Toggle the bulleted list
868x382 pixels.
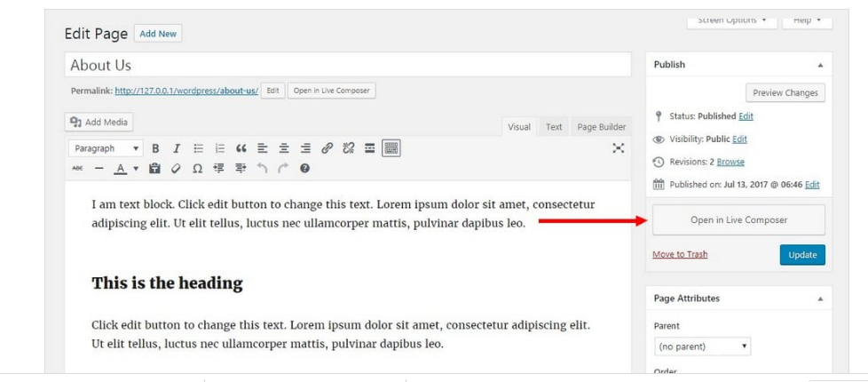click(x=199, y=148)
